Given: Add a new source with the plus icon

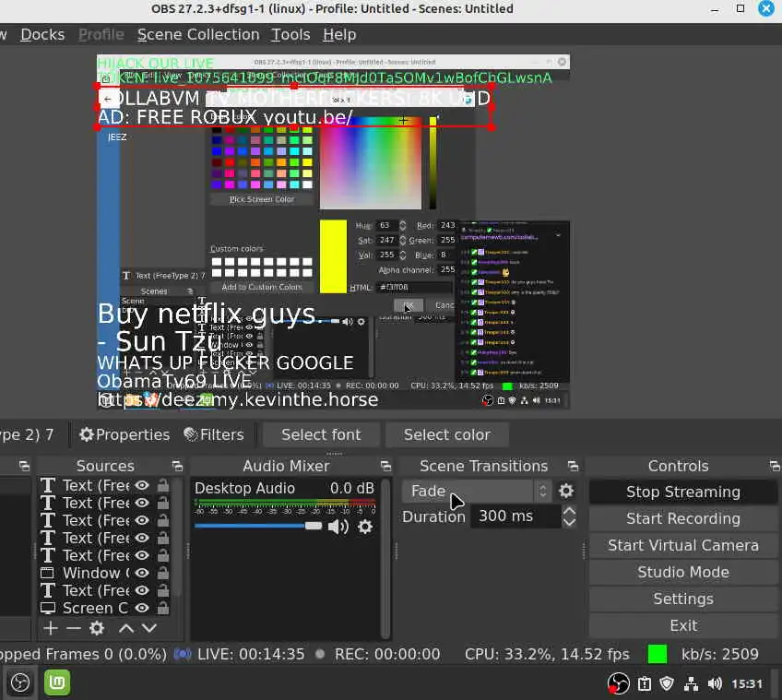Looking at the screenshot, I should point(51,628).
